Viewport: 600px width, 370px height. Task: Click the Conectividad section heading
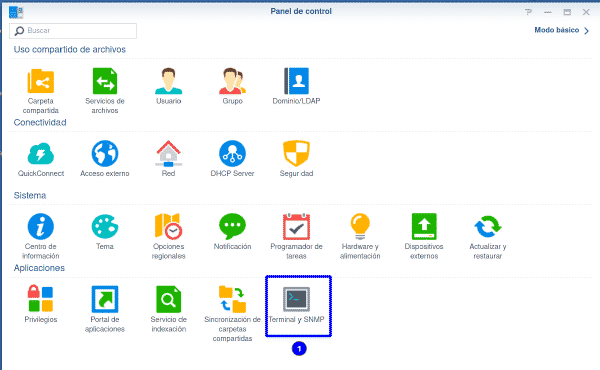pyautogui.click(x=40, y=122)
